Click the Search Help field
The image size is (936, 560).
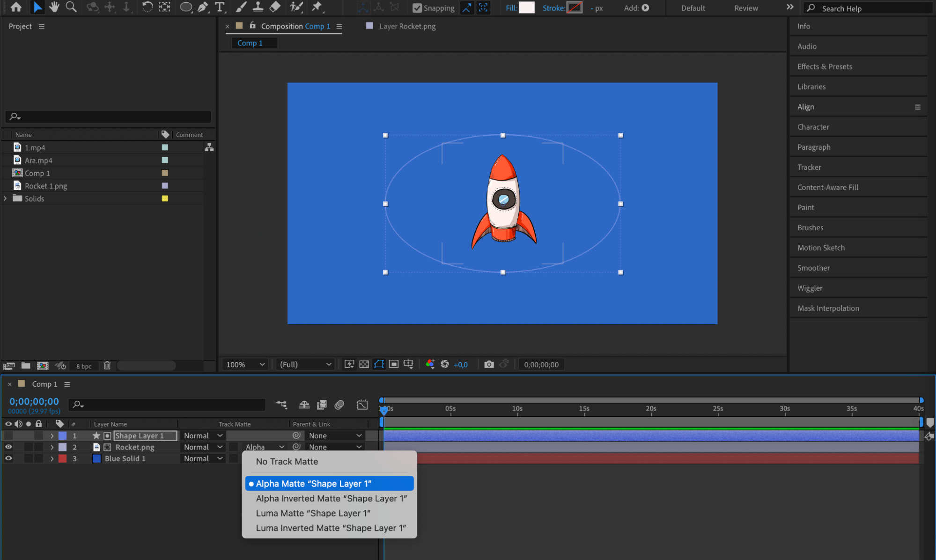tap(871, 8)
